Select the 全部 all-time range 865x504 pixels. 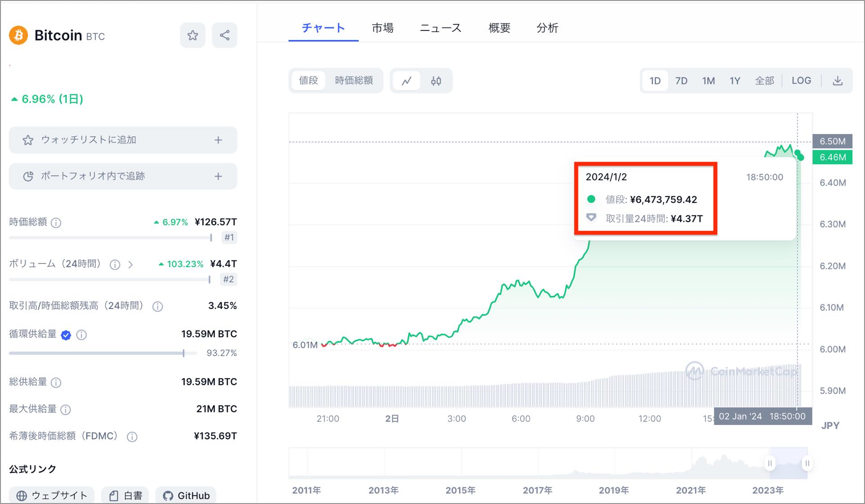[764, 81]
